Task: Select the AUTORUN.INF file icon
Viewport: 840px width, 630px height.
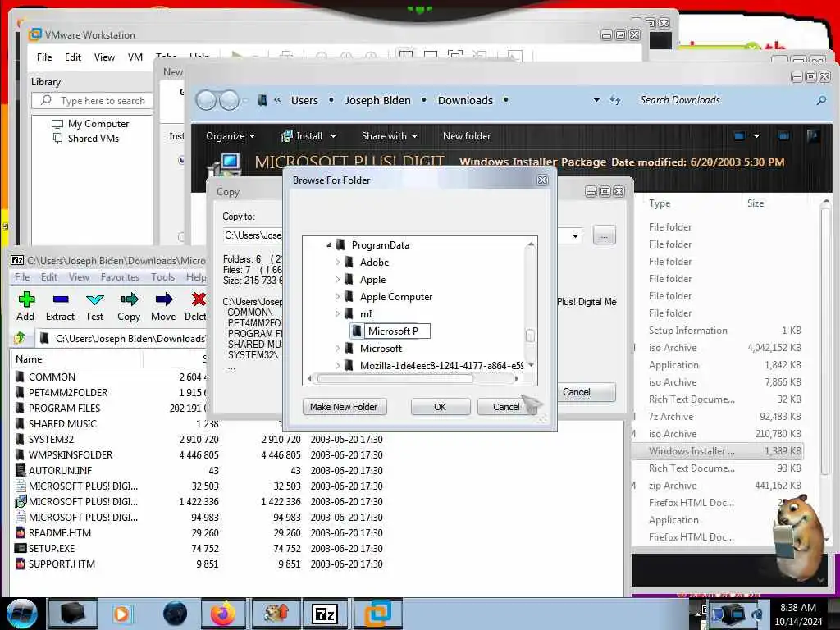Action: pos(21,470)
